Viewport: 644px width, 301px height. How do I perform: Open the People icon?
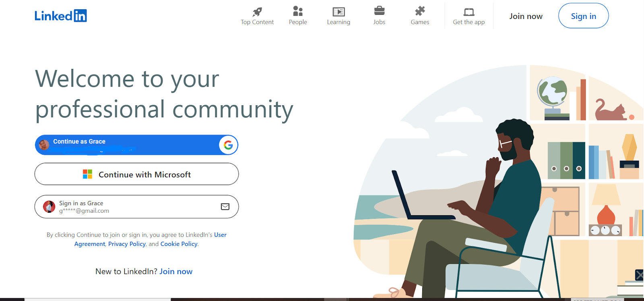click(x=298, y=11)
